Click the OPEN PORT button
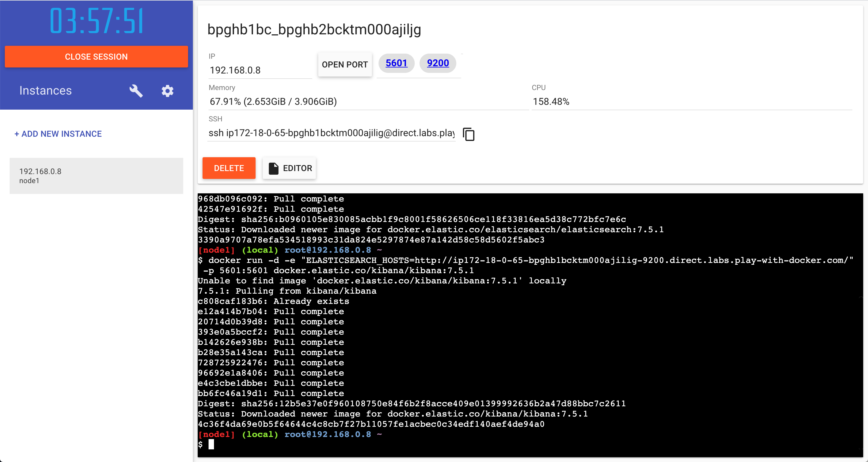868x462 pixels. tap(345, 64)
